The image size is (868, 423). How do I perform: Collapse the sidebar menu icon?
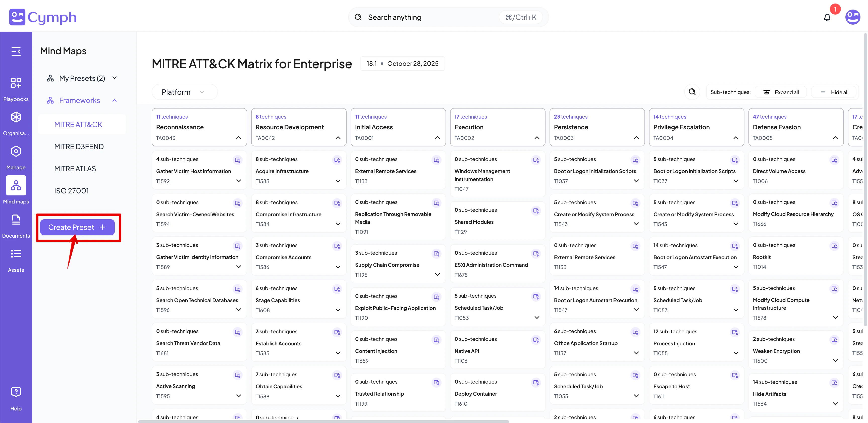tap(16, 51)
